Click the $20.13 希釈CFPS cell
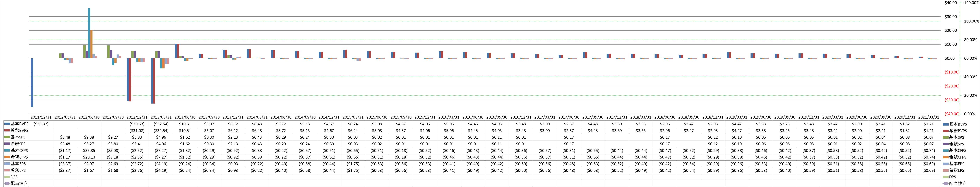980x187 pixels. pyautogui.click(x=89, y=157)
